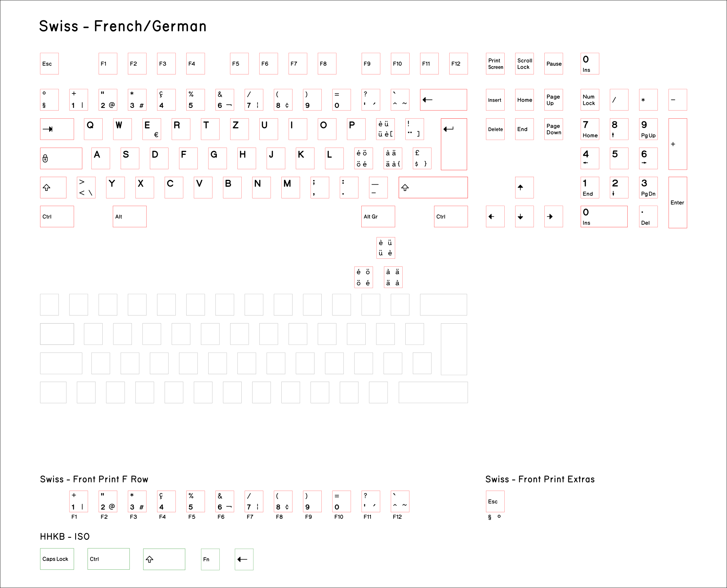Select the Caps Lock keycap with padlock icon

point(61,158)
